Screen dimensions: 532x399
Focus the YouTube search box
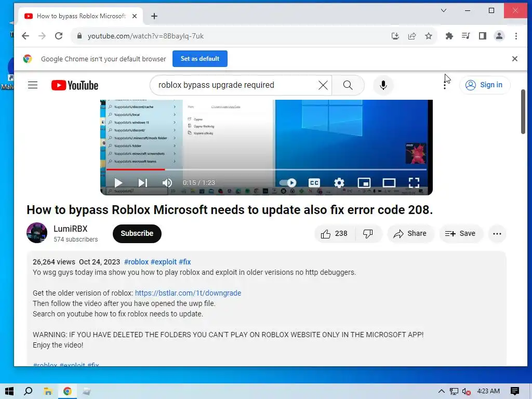(x=234, y=85)
